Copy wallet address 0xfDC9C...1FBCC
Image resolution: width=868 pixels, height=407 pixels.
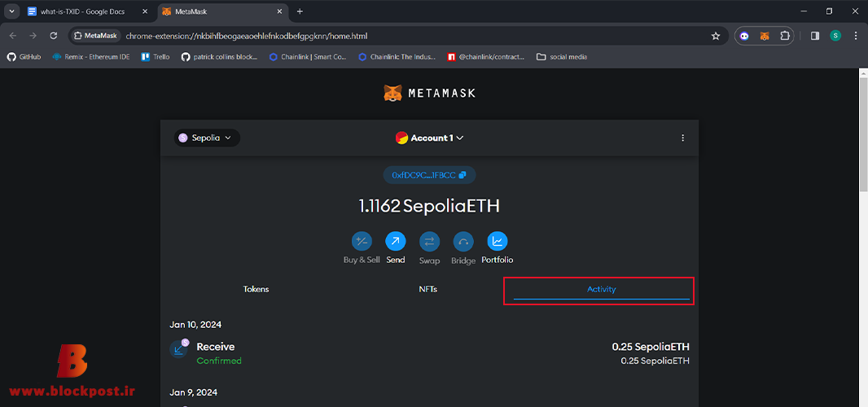pos(430,175)
